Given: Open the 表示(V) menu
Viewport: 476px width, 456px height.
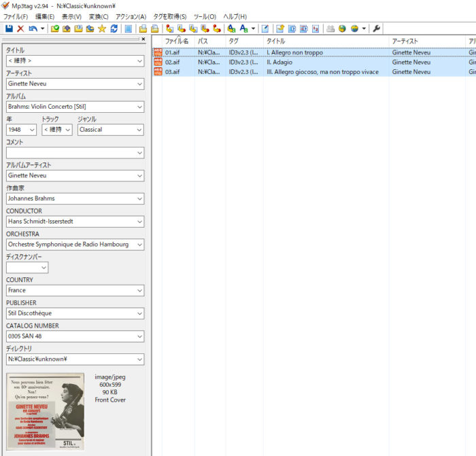Looking at the screenshot, I should tap(71, 17).
